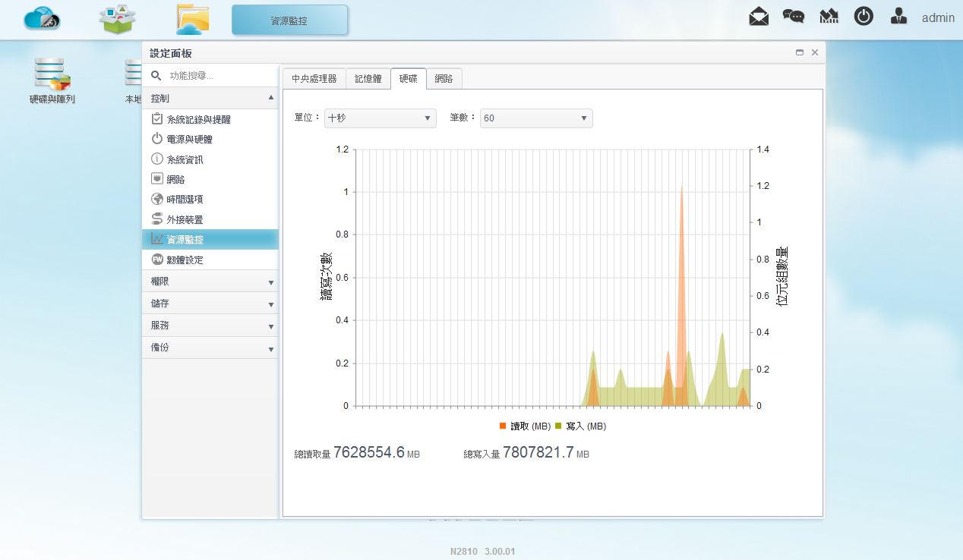Screen dimensions: 963x560
Task: Open 電源與硬體 in the sidebar
Action: 210,140
